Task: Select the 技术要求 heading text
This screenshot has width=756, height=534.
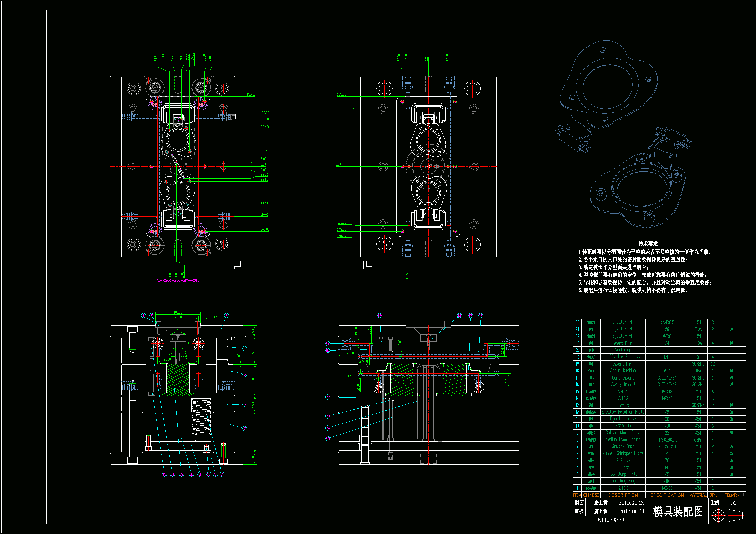Action: click(648, 244)
